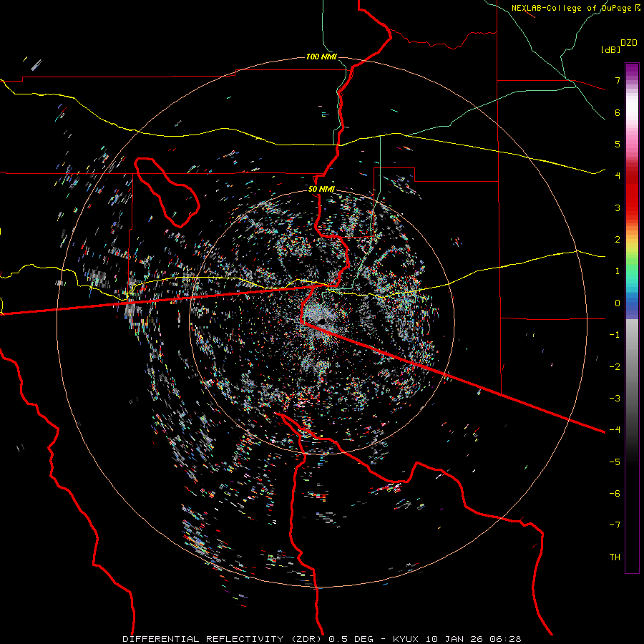
Task: Click the 50 NMI range ring label
Action: (321, 189)
